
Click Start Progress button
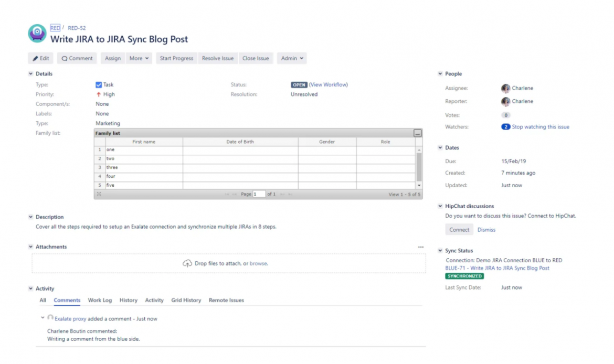point(177,58)
